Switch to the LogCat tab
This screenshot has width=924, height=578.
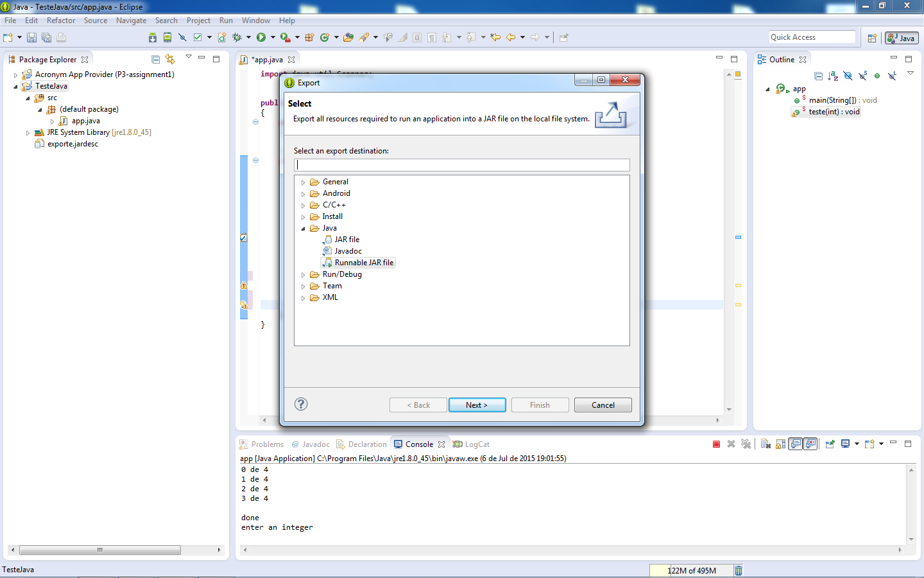point(472,444)
